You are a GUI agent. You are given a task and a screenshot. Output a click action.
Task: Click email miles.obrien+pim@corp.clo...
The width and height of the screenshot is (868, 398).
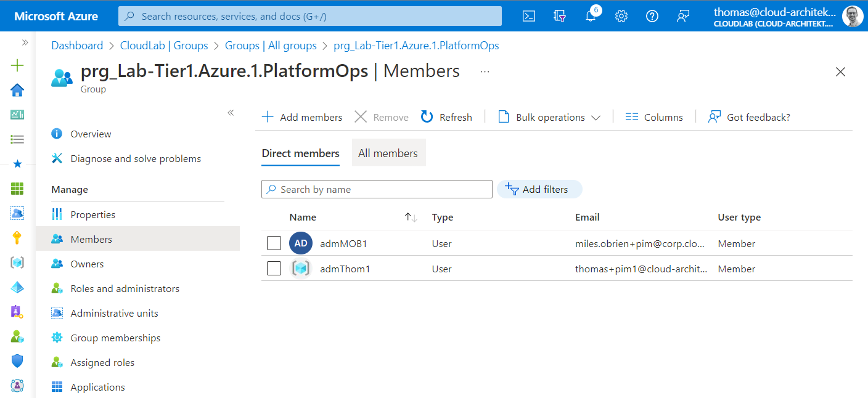[x=640, y=244]
